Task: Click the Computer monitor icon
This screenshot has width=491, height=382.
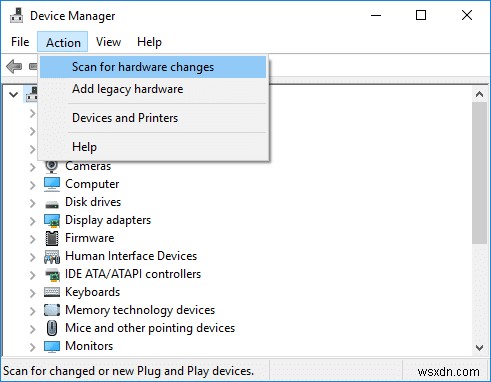Action: click(52, 184)
